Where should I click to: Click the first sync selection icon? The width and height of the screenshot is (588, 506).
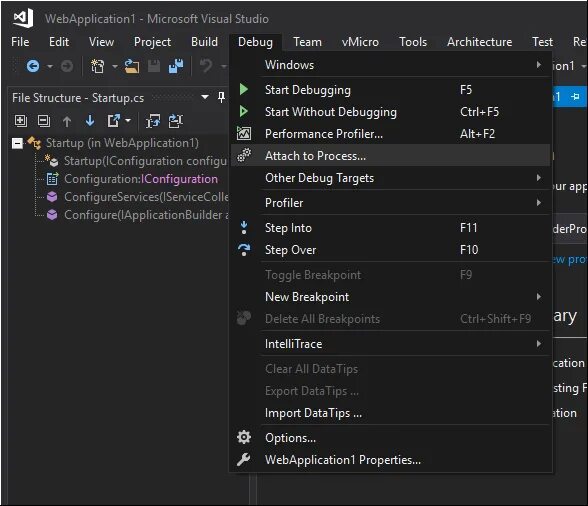coord(153,121)
